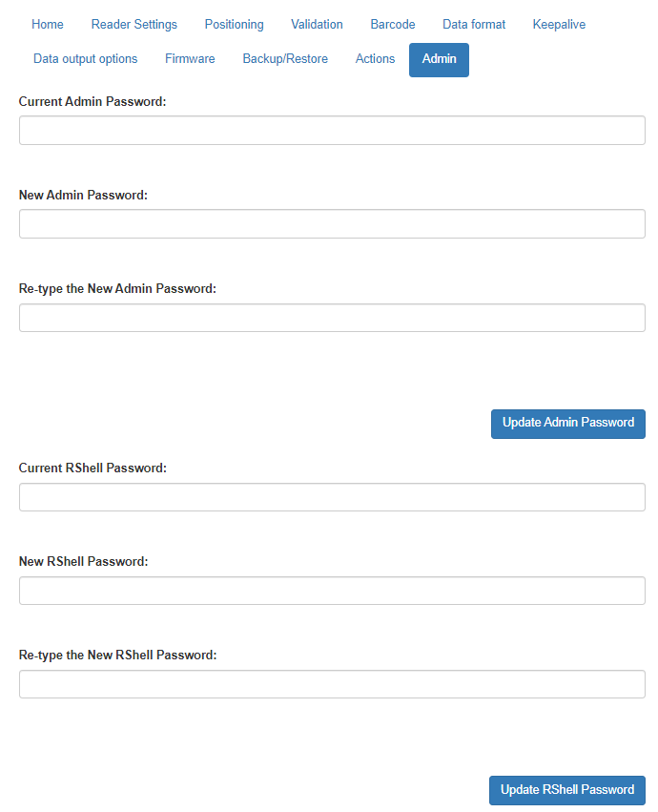The image size is (658, 812).
Task: Click inside the New Admin Password field
Action: [x=332, y=223]
